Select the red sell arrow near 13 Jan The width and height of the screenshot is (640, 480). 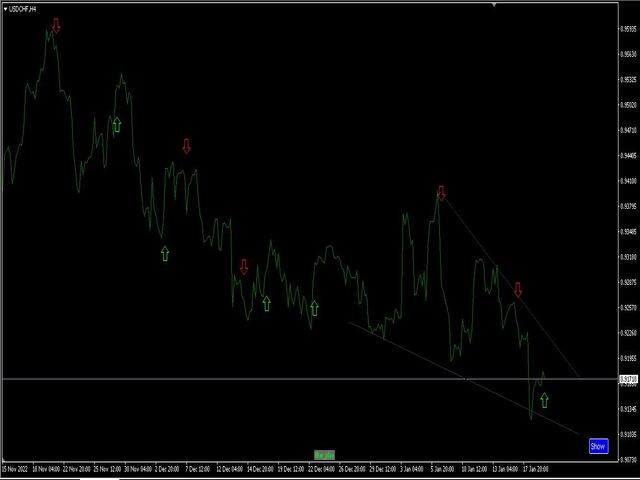coord(518,289)
